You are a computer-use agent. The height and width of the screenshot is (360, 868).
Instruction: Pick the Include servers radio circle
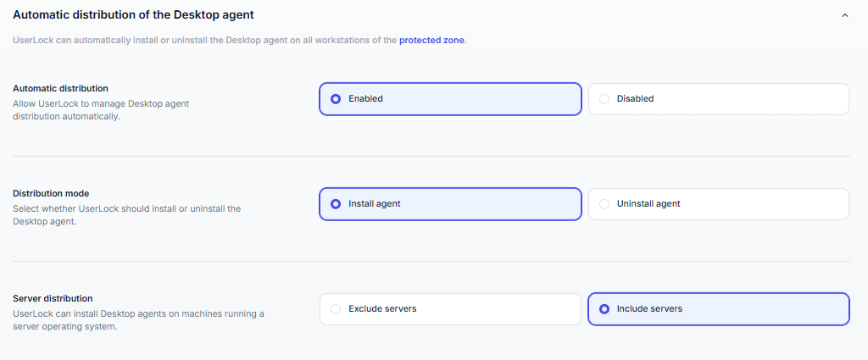pyautogui.click(x=604, y=309)
